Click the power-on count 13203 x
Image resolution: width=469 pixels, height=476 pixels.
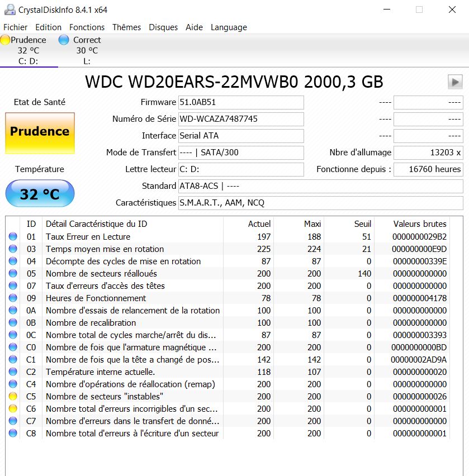(x=428, y=153)
